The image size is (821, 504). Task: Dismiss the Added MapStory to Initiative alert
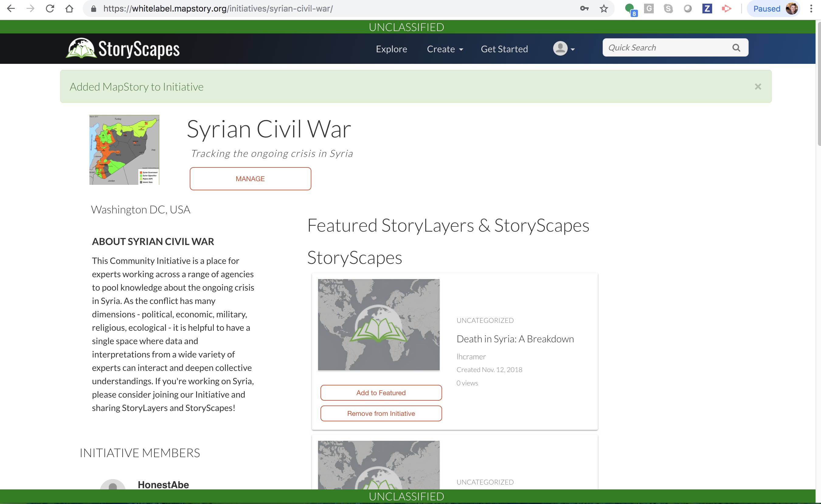[x=759, y=86]
